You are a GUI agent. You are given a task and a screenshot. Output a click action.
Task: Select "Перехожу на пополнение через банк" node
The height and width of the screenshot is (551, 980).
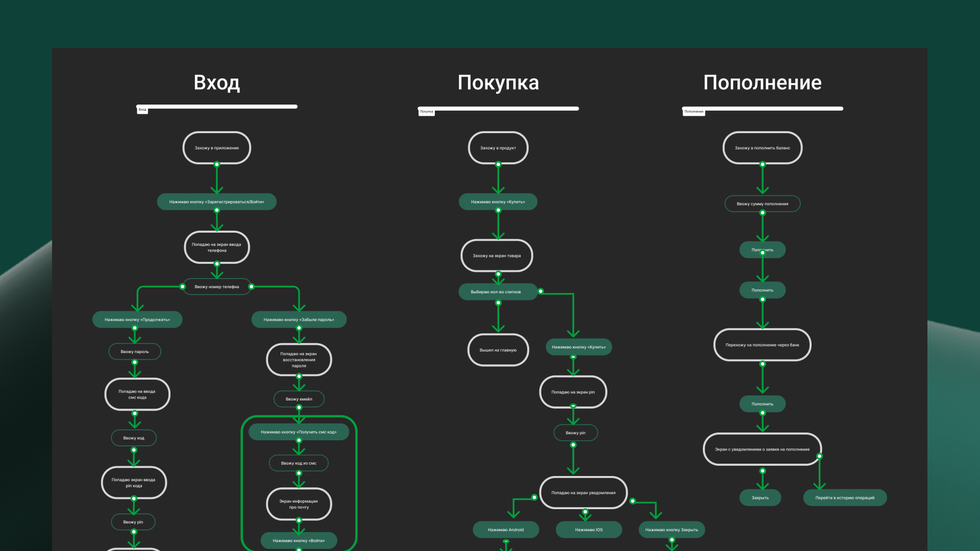pos(763,345)
